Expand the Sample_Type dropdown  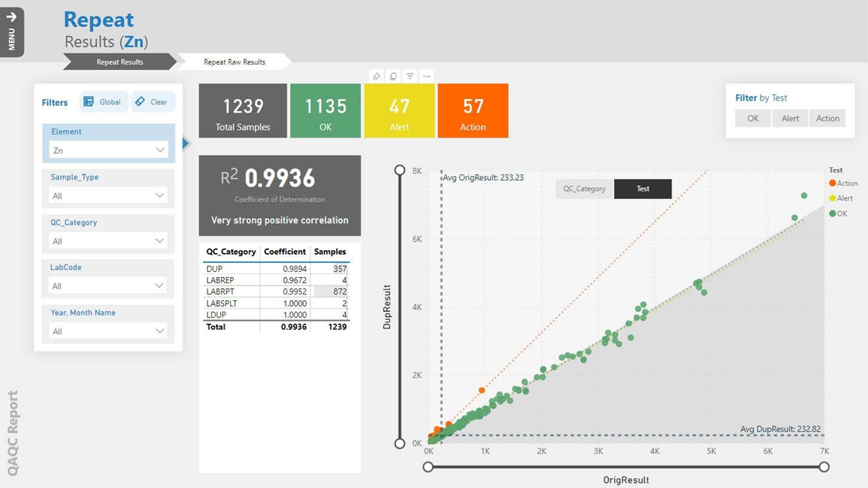coord(107,195)
